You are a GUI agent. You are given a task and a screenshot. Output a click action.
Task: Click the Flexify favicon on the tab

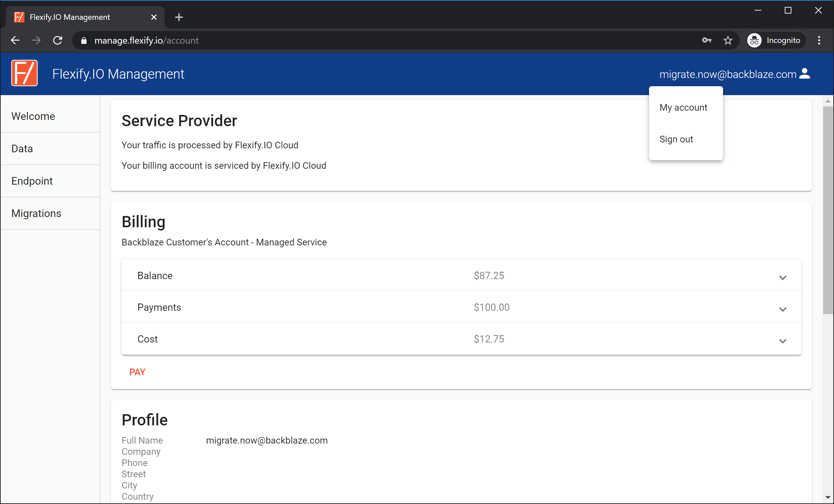(19, 17)
